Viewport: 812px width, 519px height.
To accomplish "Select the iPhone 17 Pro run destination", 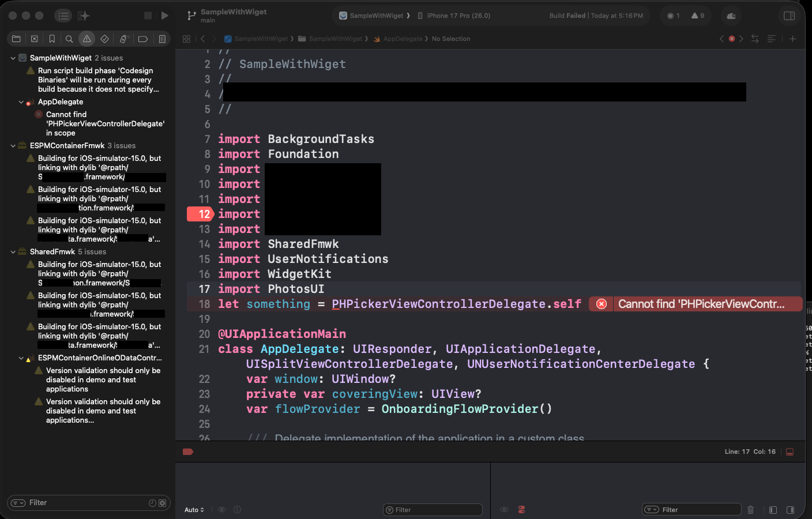I will (458, 16).
